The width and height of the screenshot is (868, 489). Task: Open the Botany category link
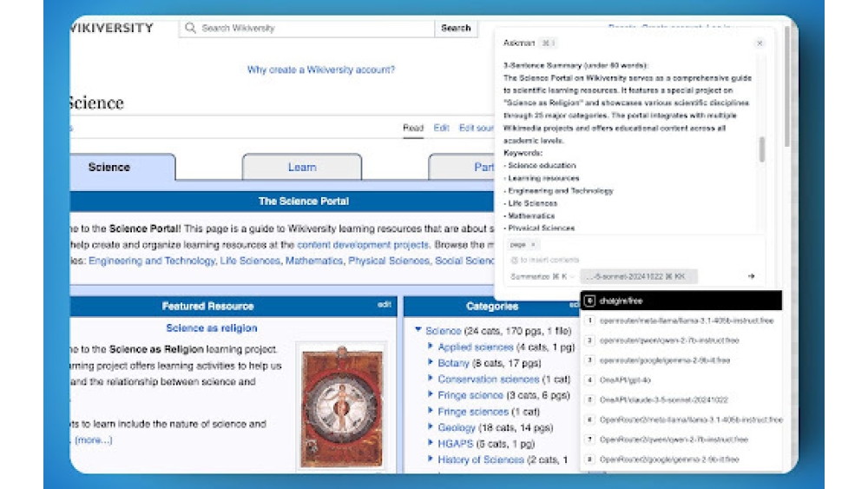[x=453, y=363]
